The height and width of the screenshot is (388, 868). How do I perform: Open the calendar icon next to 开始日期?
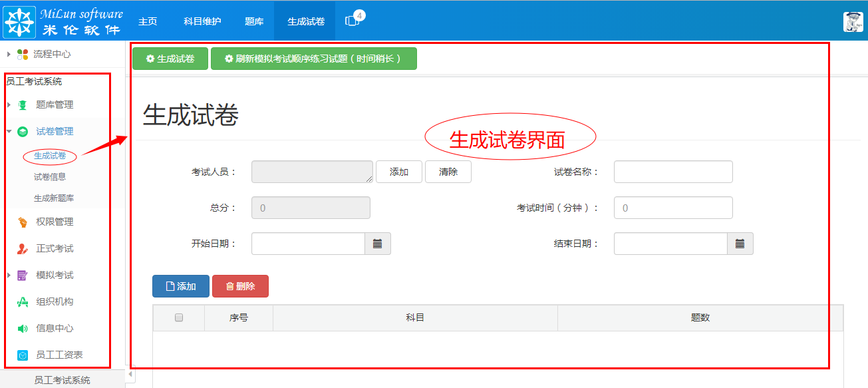pyautogui.click(x=378, y=243)
